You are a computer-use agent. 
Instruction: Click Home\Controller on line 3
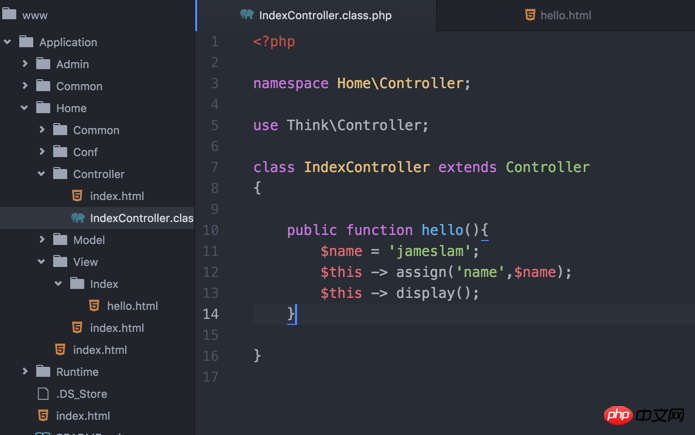click(400, 83)
